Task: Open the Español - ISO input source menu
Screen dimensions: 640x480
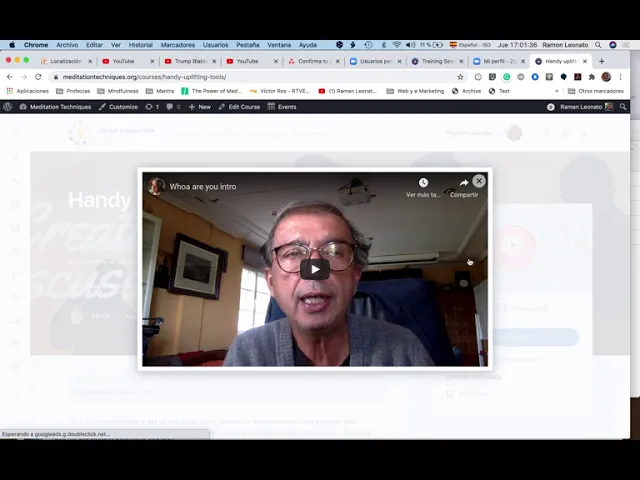Action: coord(470,45)
